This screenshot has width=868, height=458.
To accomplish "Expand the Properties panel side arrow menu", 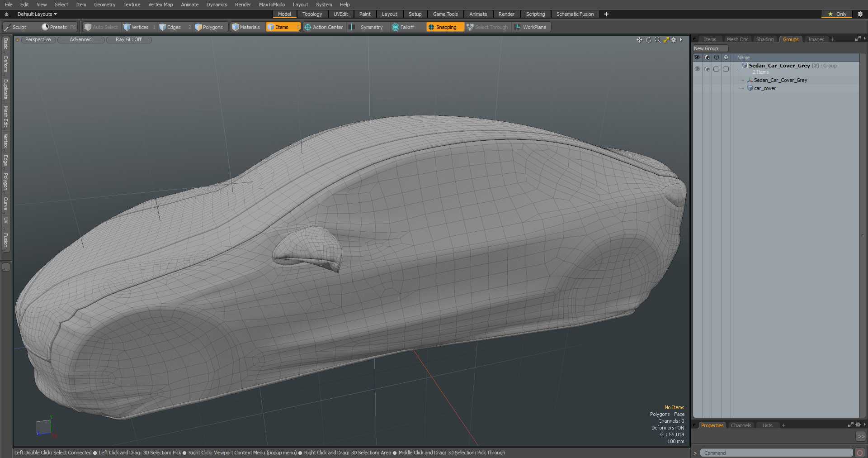I will pos(864,425).
